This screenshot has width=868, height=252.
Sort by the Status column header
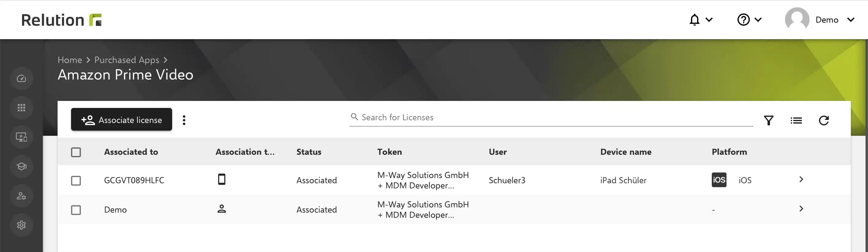point(309,152)
